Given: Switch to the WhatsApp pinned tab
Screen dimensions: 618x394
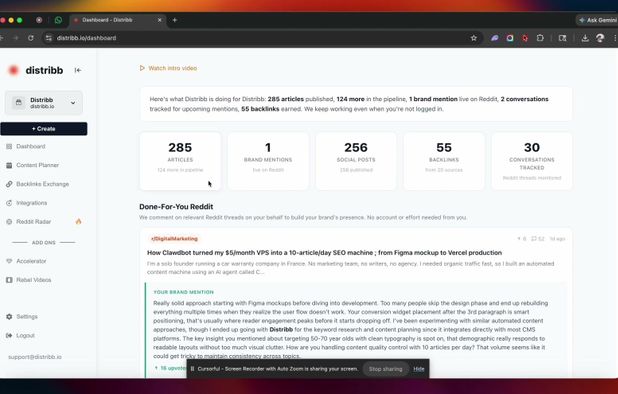Looking at the screenshot, I should coord(58,20).
